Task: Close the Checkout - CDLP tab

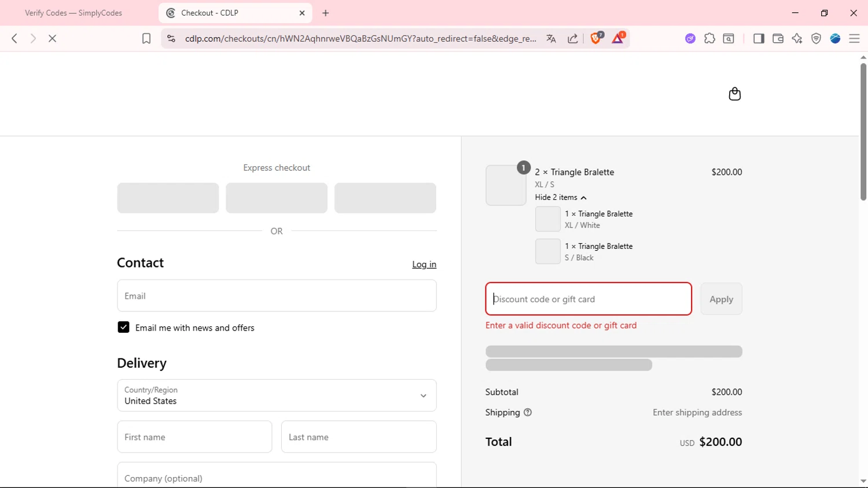Action: (x=302, y=13)
